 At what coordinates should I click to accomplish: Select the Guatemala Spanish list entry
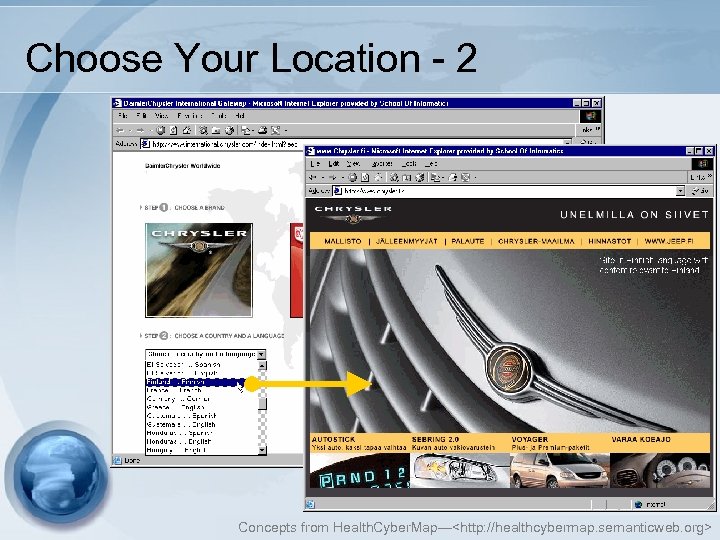[202, 416]
